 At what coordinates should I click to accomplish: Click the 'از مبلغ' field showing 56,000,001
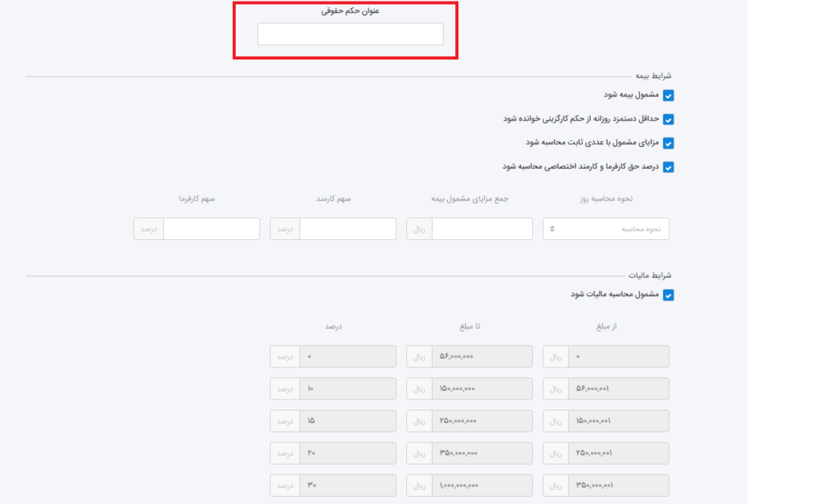click(x=618, y=388)
